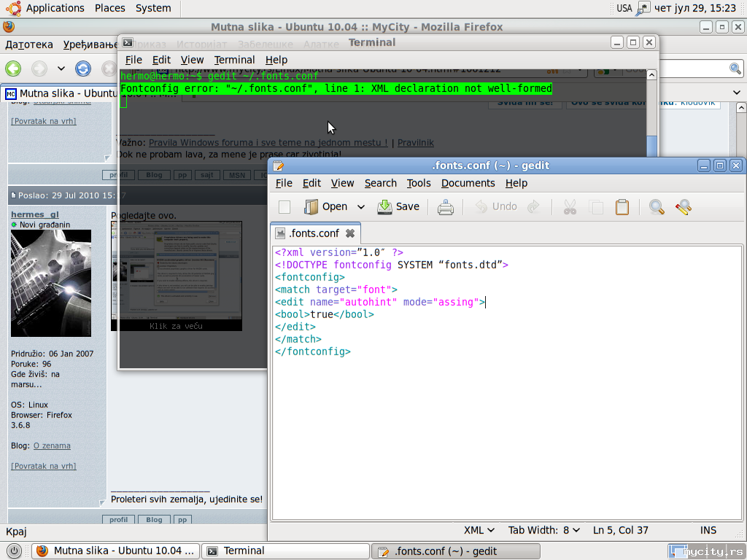
Task: Expand the Open recent files dropdown arrow
Action: tap(360, 207)
